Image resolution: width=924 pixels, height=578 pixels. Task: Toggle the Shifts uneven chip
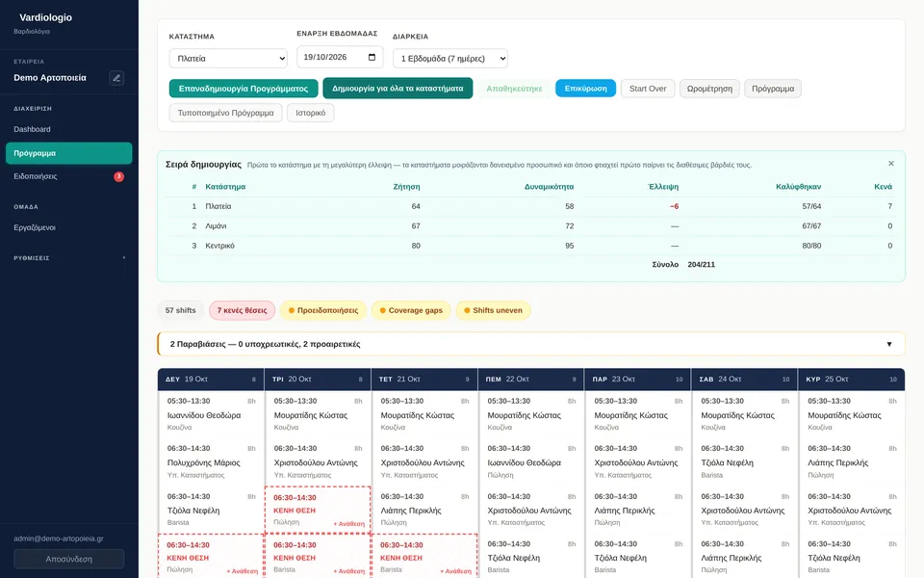point(493,310)
